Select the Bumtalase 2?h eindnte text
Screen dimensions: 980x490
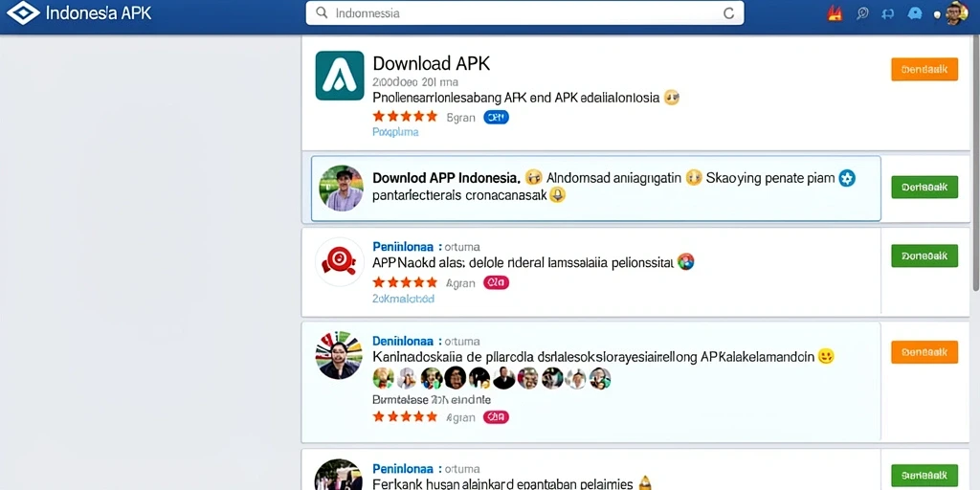point(432,399)
